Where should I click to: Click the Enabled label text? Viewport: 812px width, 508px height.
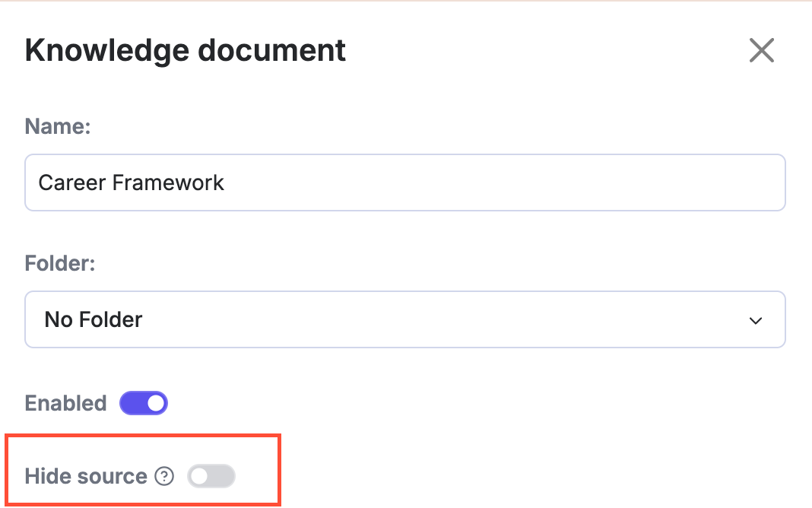tap(66, 403)
